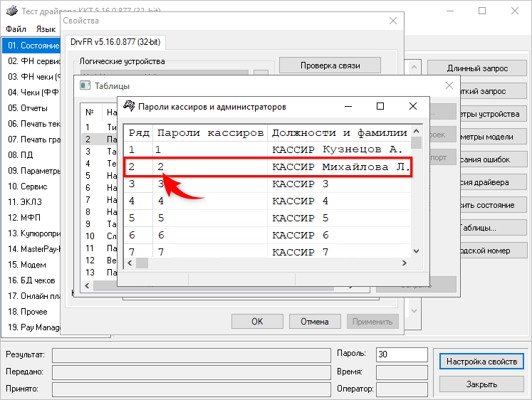Screen dimensions: 532x400
Task: Open the Файл menu
Action: (x=16, y=29)
